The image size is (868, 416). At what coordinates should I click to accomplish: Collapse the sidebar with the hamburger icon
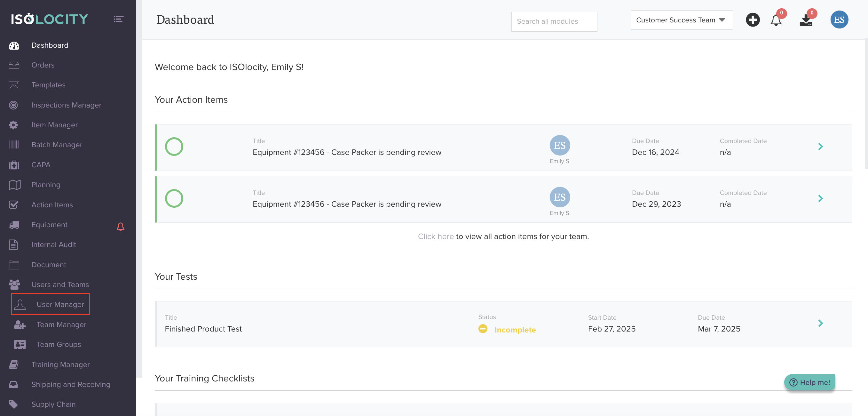(x=118, y=19)
